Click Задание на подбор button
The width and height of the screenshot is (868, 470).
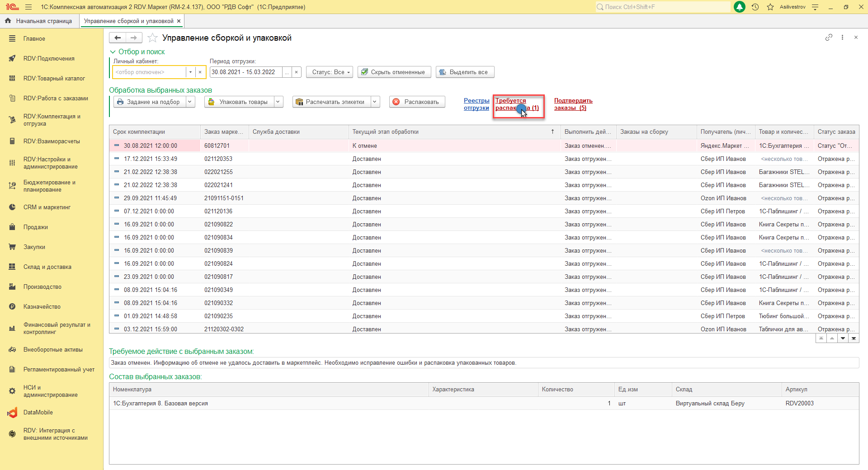pyautogui.click(x=150, y=102)
